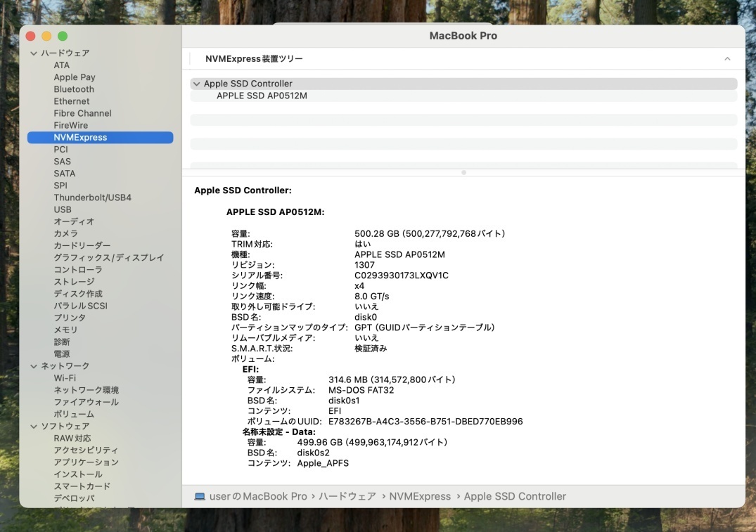Select Bluetooth in the sidebar

[x=74, y=89]
